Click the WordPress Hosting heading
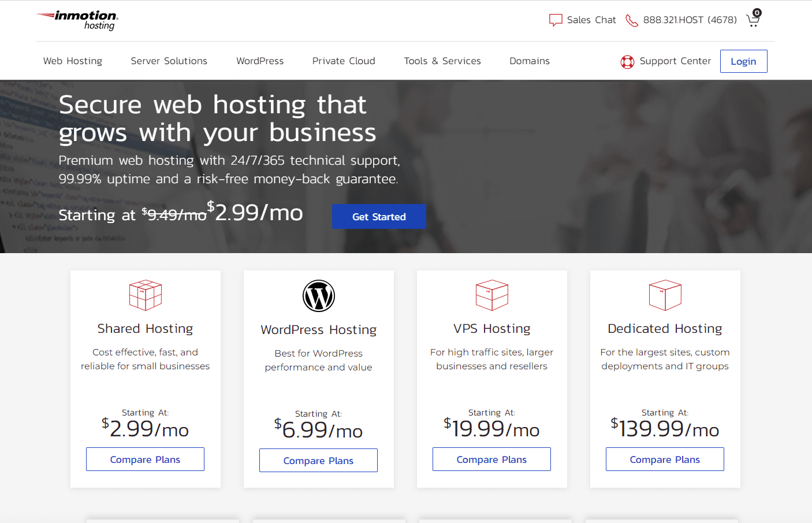 click(x=319, y=329)
